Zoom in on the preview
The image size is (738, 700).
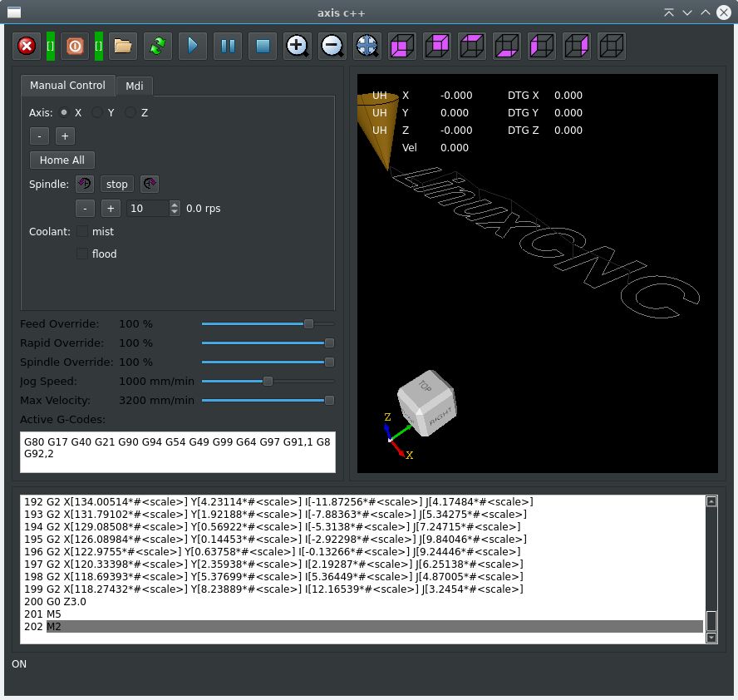click(x=298, y=46)
